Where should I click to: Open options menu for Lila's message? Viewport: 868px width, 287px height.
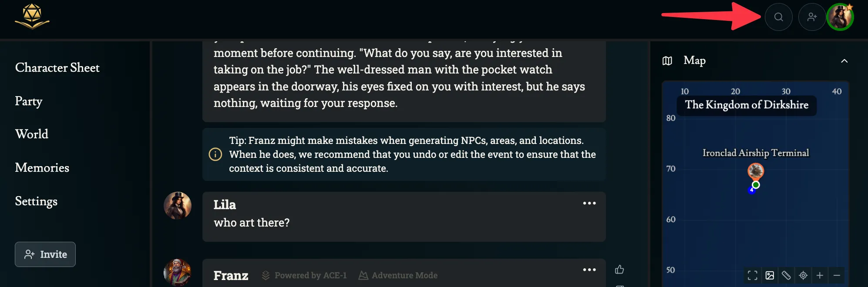589,203
